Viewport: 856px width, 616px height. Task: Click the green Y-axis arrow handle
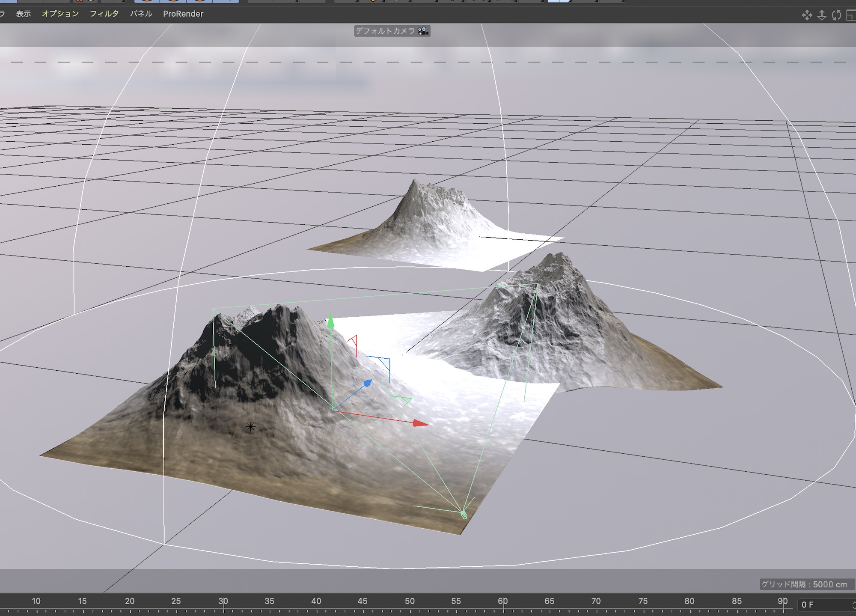[x=330, y=322]
